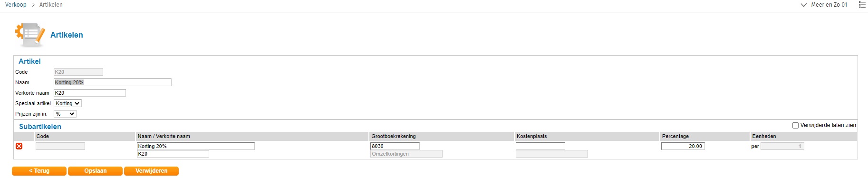
Task: Click the Verkorte naam field K20
Action: coord(90,93)
